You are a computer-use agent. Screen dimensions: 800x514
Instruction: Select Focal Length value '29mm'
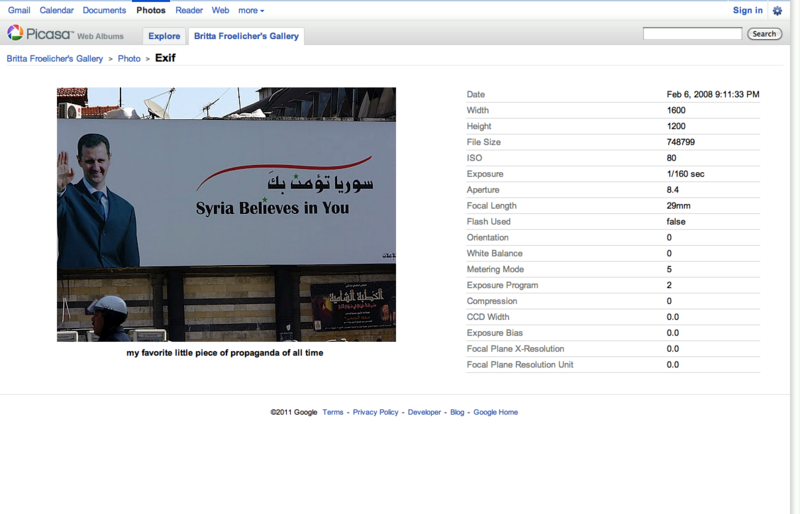pos(679,206)
